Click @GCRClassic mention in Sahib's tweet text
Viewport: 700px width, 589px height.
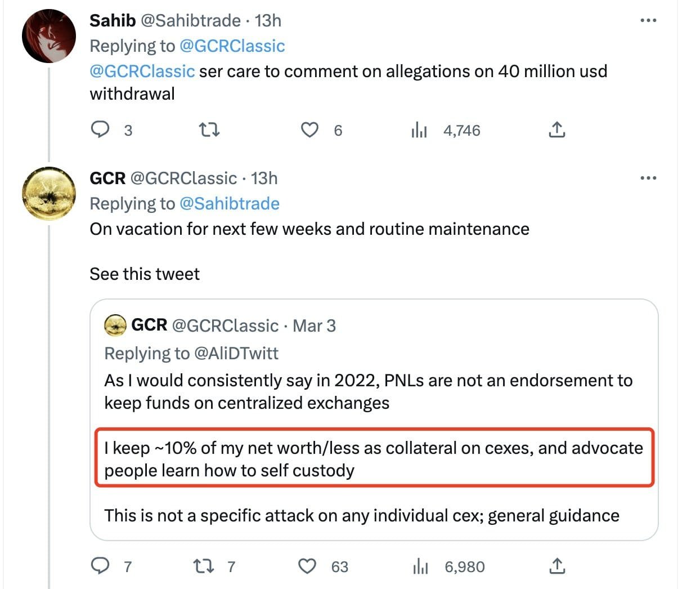[x=142, y=72]
